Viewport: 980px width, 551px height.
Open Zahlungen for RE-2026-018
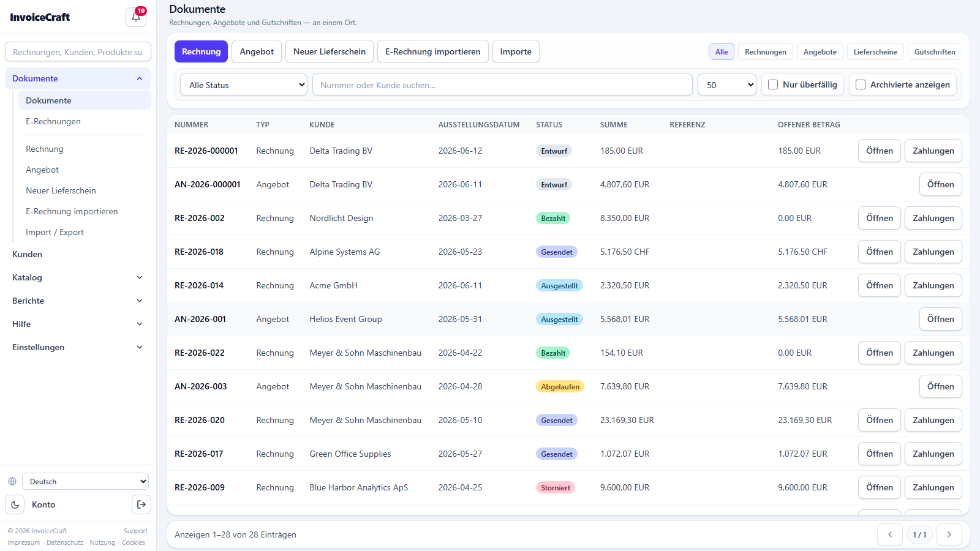[933, 252]
